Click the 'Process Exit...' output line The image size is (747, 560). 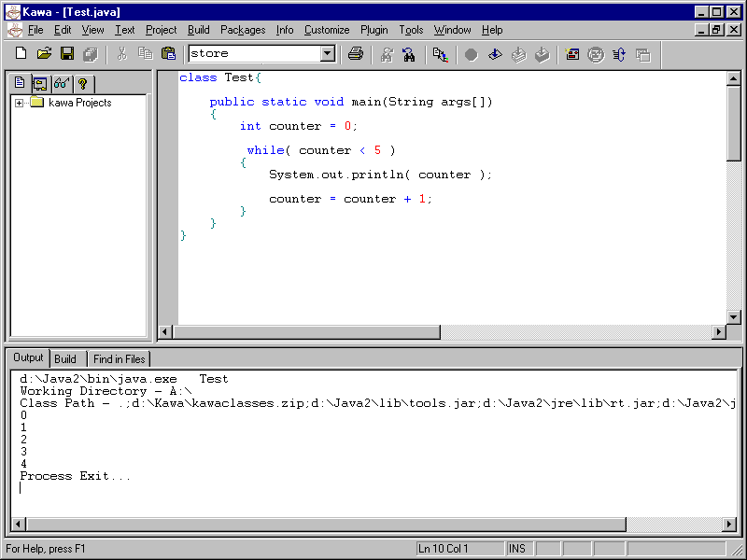(76, 476)
